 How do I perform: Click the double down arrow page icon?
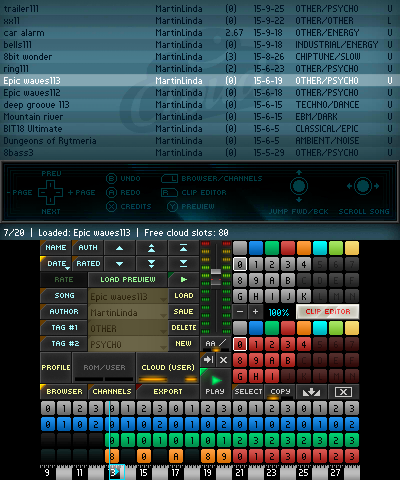151,264
